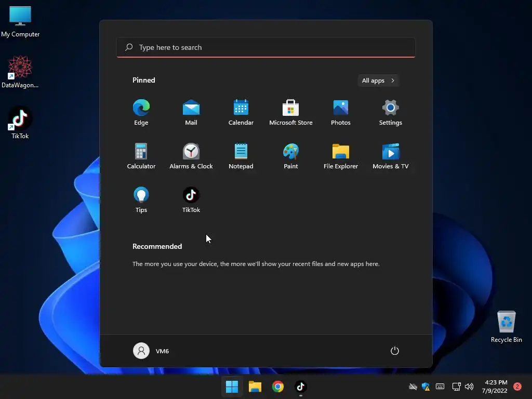Select the TikTok desktop shortcut
The image size is (532, 399).
20,123
